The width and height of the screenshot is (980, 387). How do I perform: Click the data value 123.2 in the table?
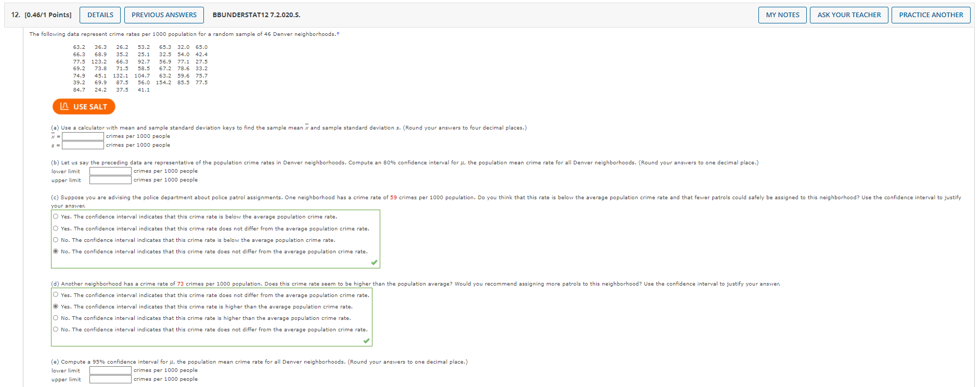click(x=99, y=61)
